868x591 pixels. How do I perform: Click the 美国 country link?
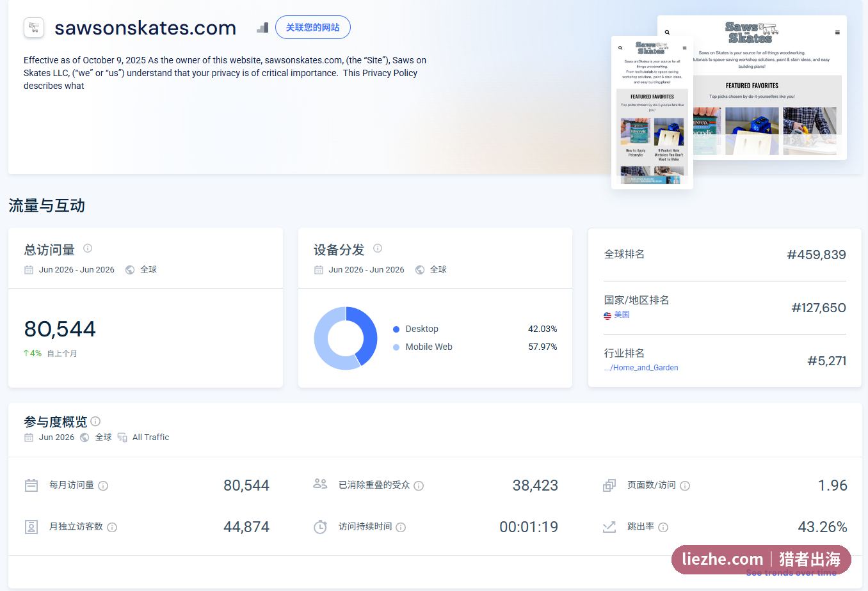pyautogui.click(x=622, y=315)
